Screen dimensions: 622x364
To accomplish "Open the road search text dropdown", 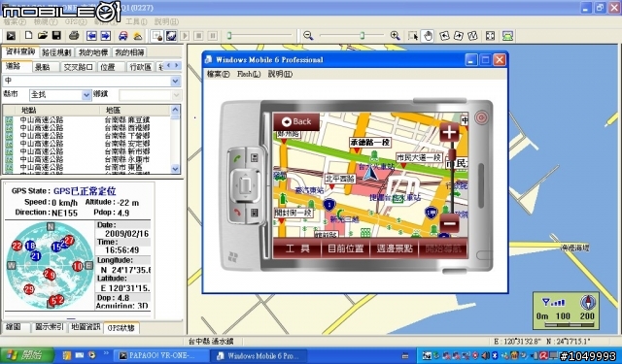I will pos(175,82).
